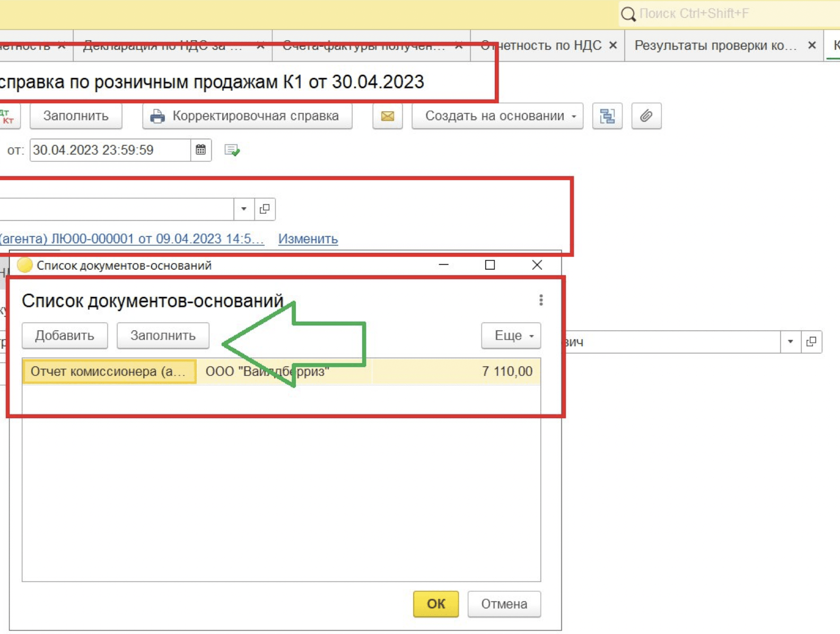Click Отмена to cancel the dialog

coord(504,604)
